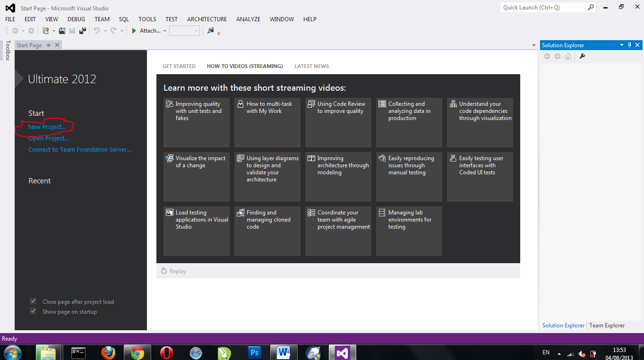644x360 pixels.
Task: Open the Opera browser taskbar icon
Action: [166, 352]
